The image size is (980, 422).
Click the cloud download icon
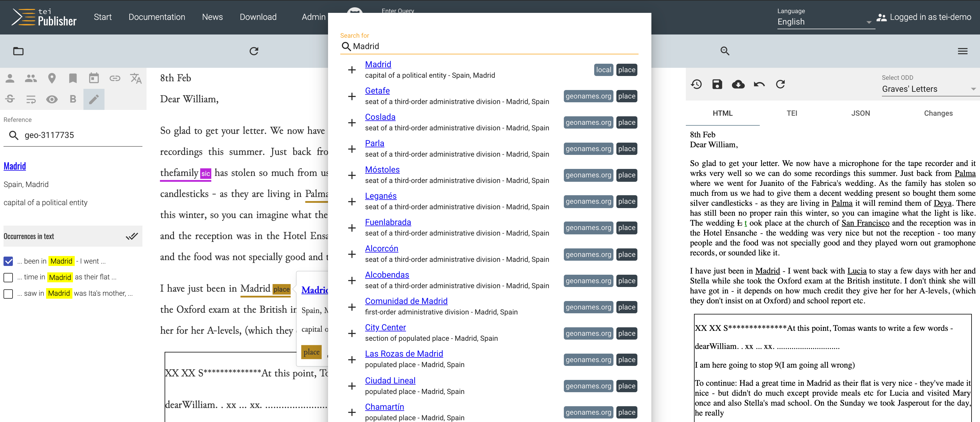pyautogui.click(x=738, y=84)
